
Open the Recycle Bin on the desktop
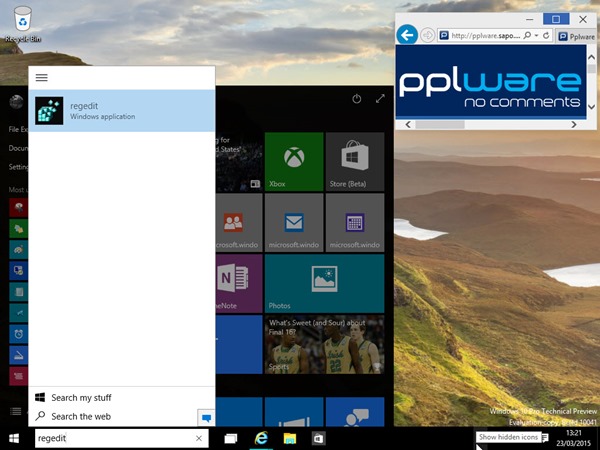23,24
